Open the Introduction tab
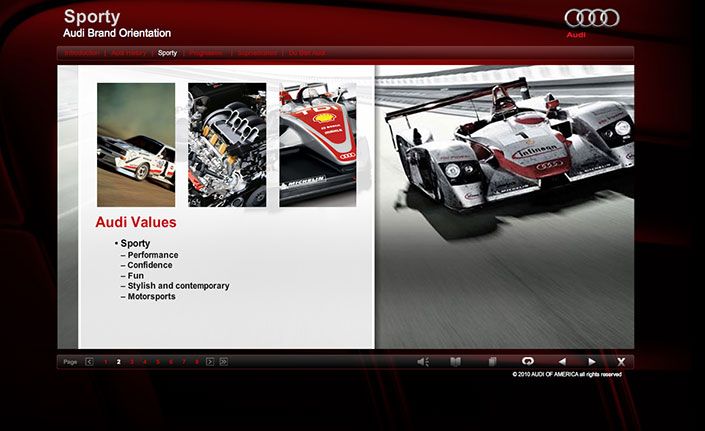705x431 pixels. [81, 53]
